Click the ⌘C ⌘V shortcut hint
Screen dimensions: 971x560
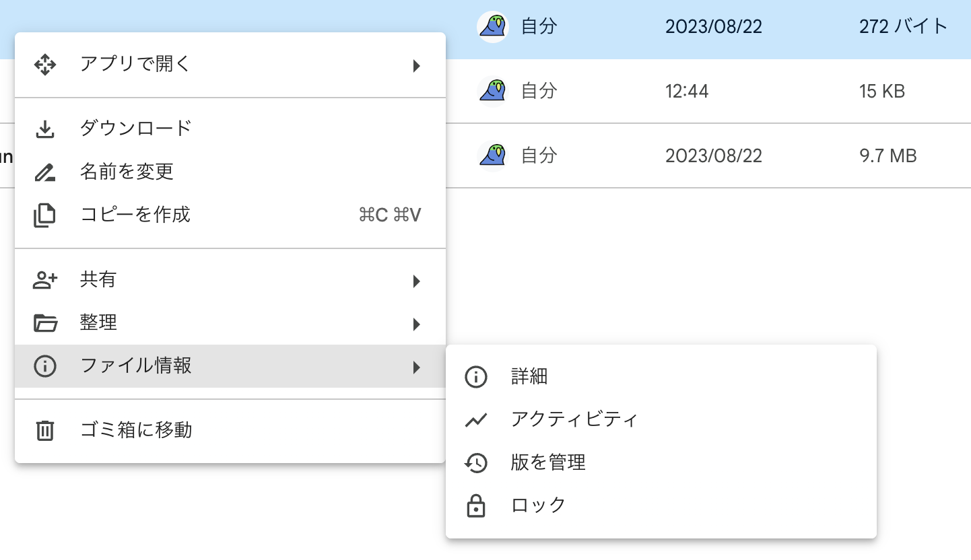click(x=390, y=215)
